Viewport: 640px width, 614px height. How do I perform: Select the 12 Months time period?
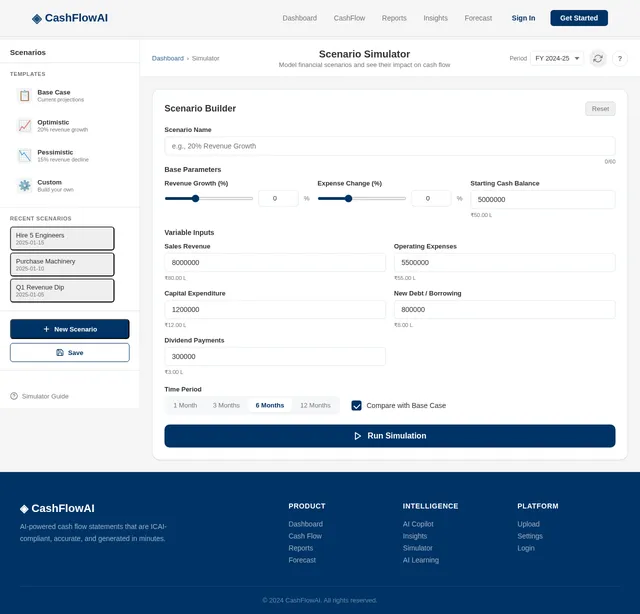click(315, 405)
